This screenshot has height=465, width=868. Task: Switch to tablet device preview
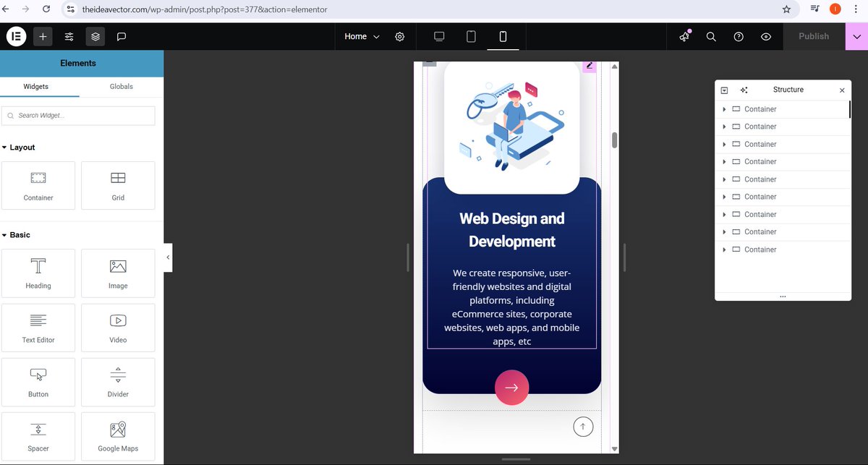[471, 36]
